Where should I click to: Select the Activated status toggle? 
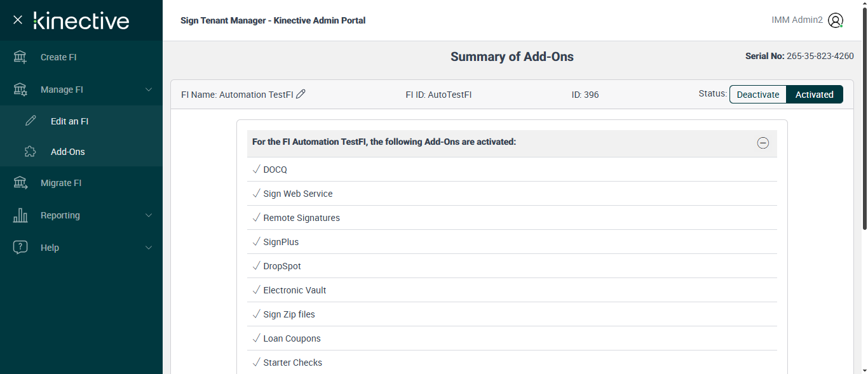814,95
